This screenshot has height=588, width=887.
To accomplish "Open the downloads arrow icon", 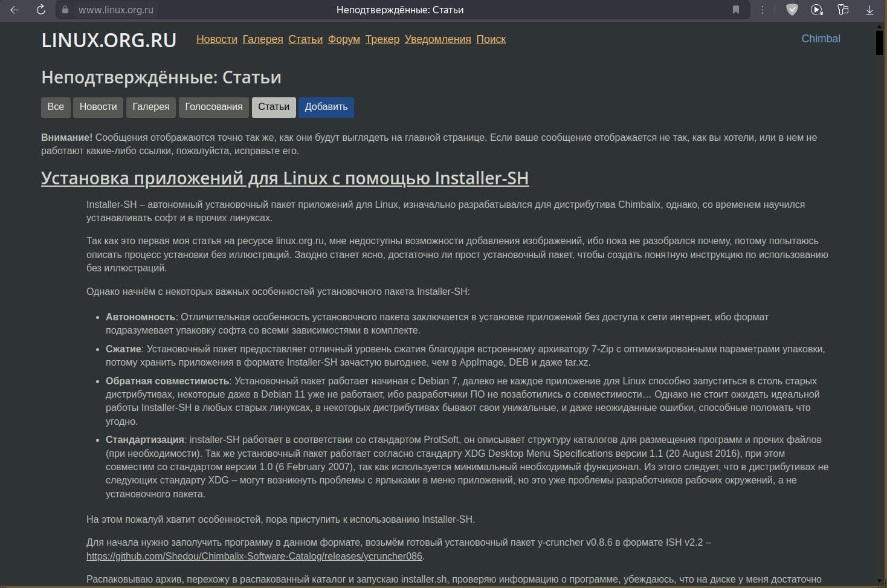I will (869, 10).
